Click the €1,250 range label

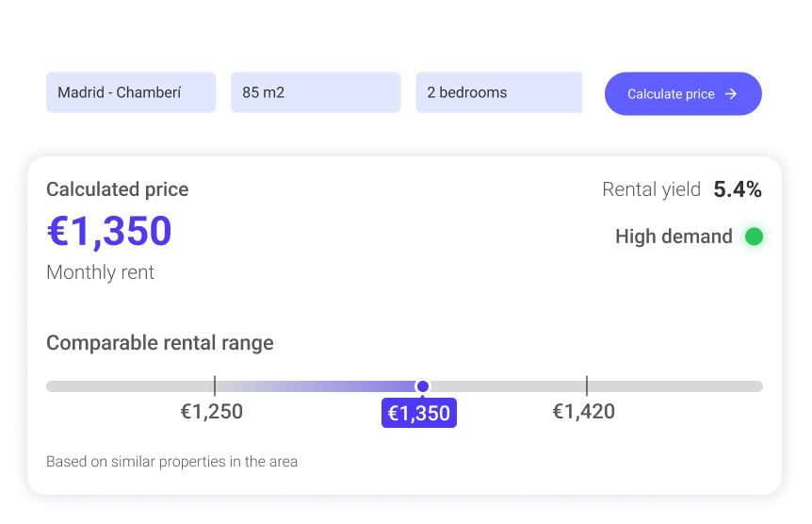[x=212, y=412]
